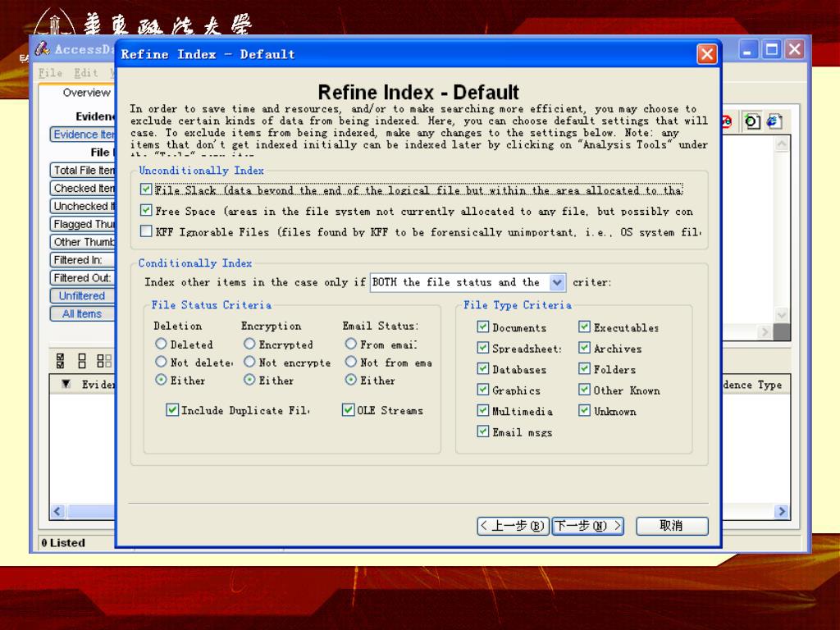Select Either radio under Email Status
840x630 pixels.
(351, 380)
